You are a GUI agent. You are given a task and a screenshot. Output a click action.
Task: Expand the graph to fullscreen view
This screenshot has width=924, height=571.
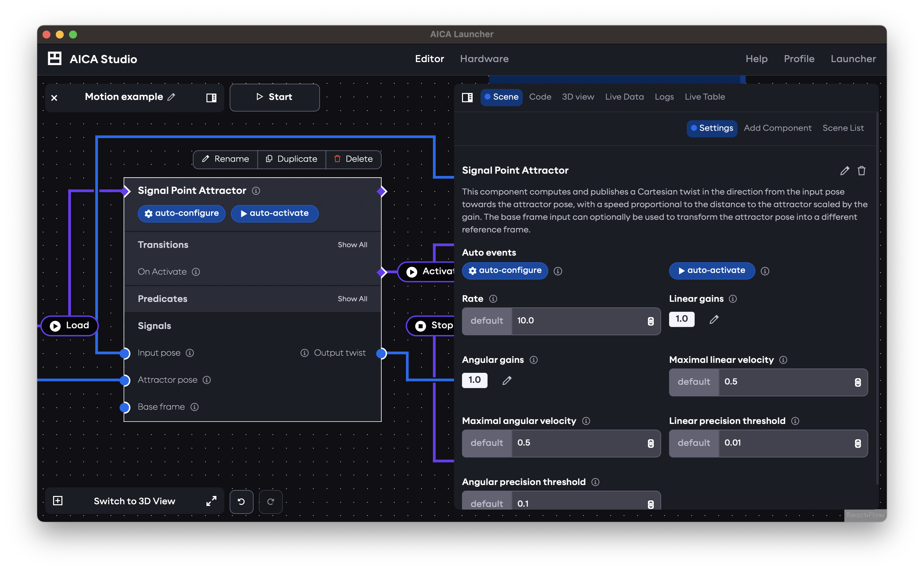[x=211, y=501]
